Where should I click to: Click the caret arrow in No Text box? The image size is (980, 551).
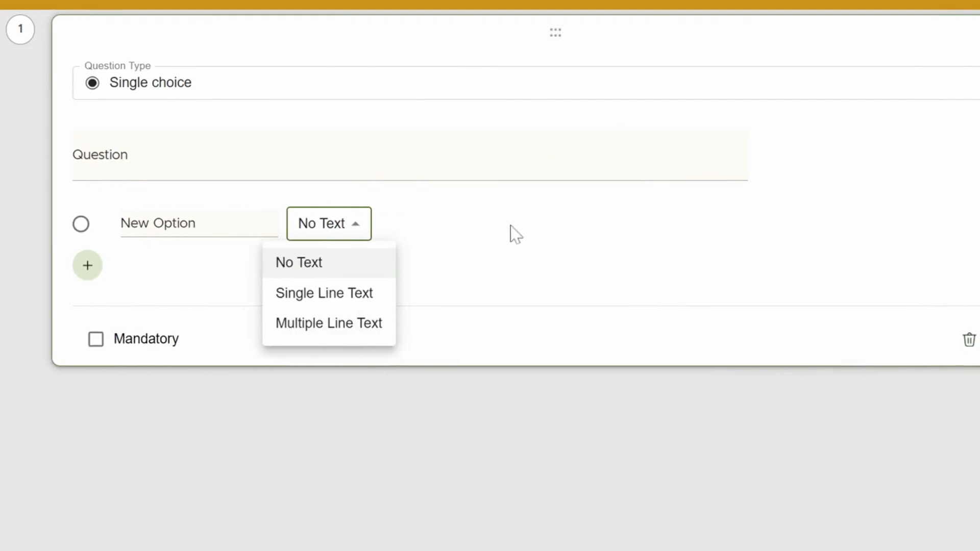pos(356,224)
